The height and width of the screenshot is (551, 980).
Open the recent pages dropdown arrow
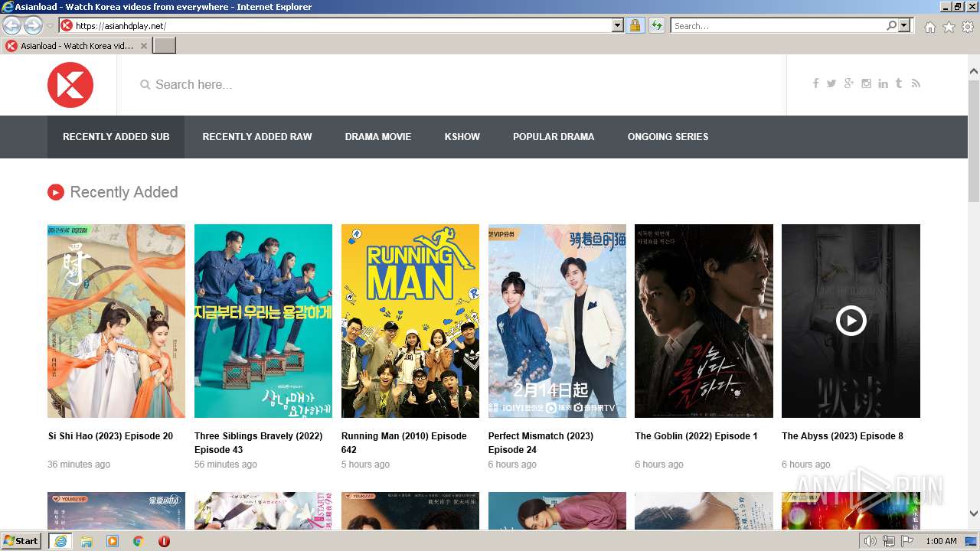click(x=50, y=26)
